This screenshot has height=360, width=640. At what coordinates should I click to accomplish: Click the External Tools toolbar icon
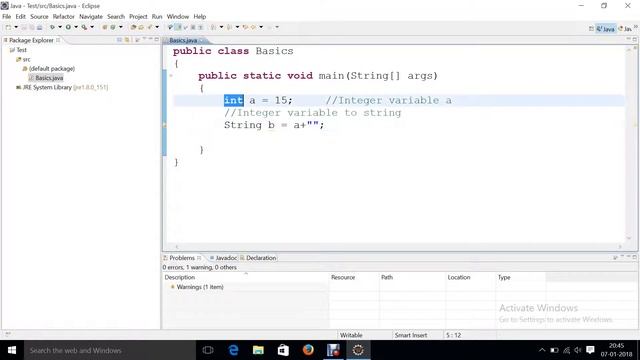point(84,27)
